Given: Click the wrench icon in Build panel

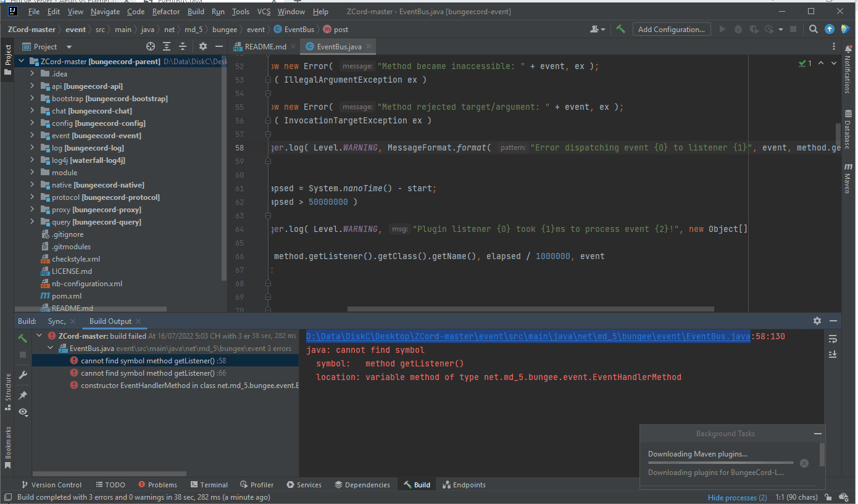Looking at the screenshot, I should point(23,374).
